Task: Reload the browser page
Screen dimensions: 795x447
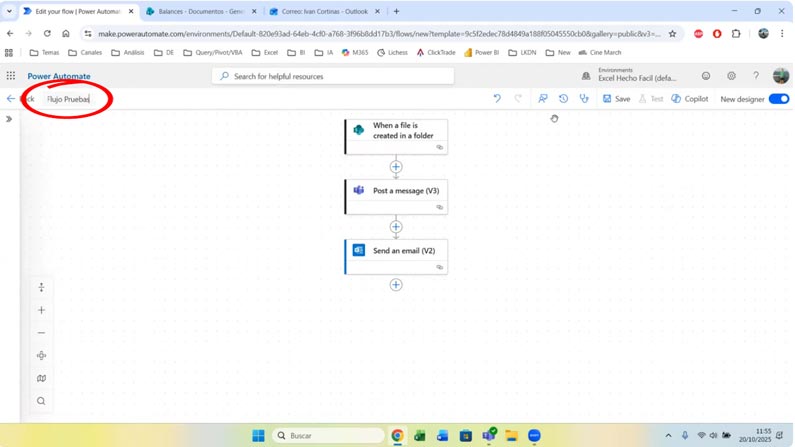Action: 47,33
